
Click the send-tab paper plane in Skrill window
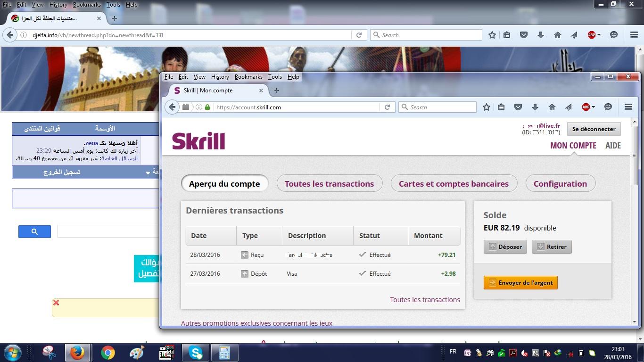(x=569, y=107)
